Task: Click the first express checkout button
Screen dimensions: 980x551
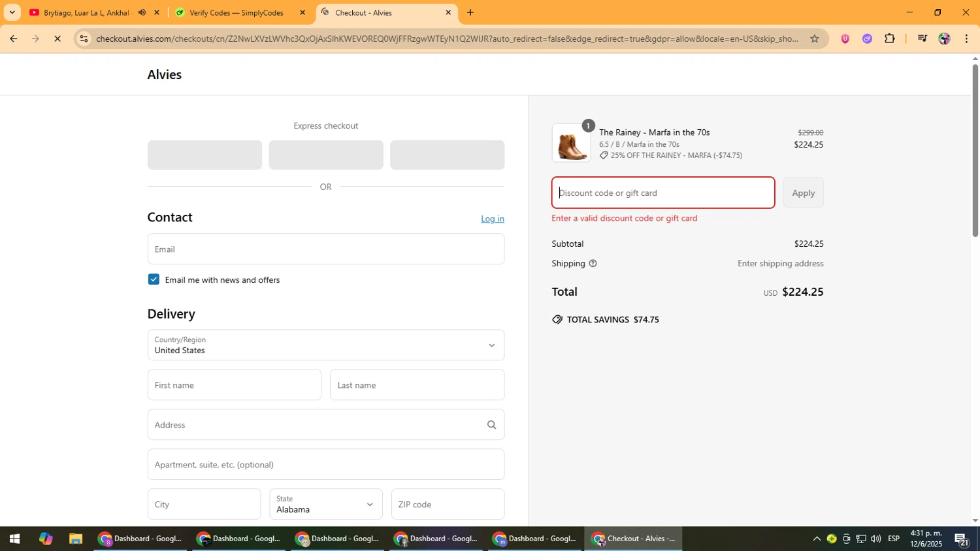Action: coord(204,155)
